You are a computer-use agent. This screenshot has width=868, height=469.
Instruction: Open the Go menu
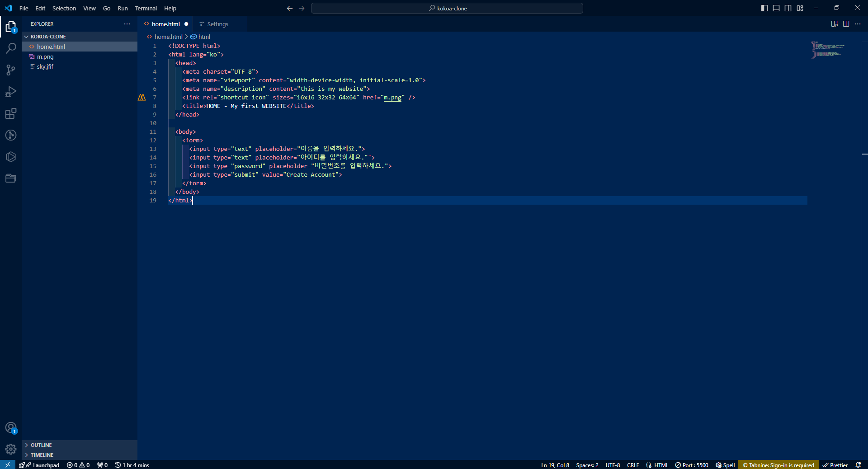(x=107, y=8)
